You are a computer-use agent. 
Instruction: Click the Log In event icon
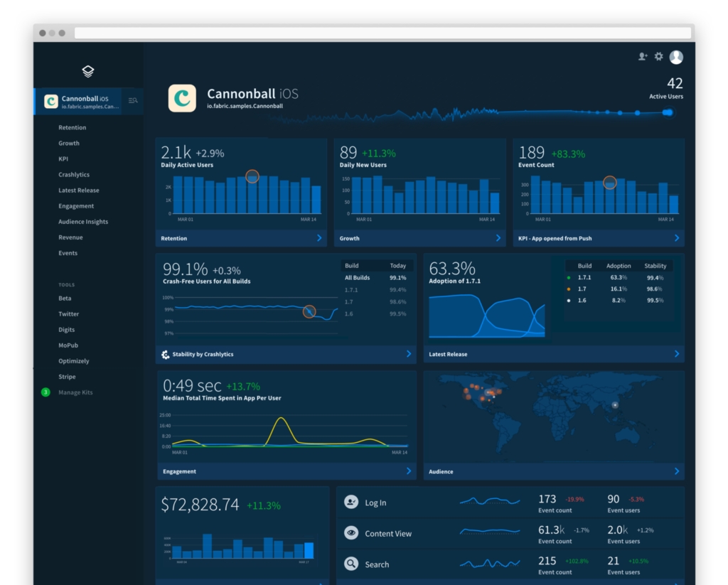351,503
